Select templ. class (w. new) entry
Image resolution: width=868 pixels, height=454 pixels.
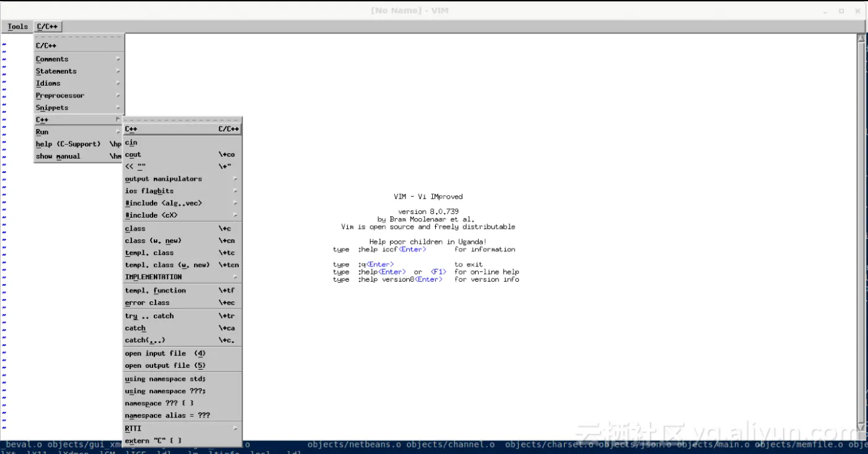tap(183, 265)
